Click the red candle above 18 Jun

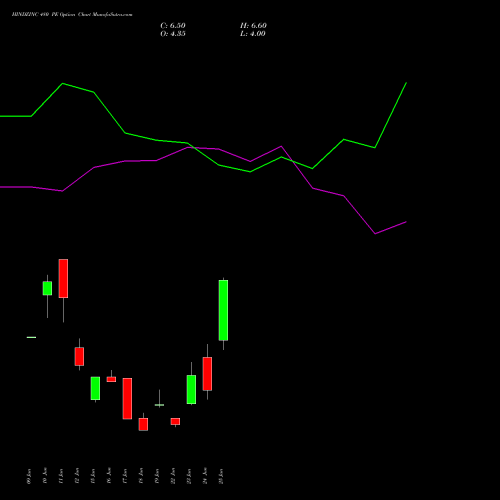(x=143, y=424)
